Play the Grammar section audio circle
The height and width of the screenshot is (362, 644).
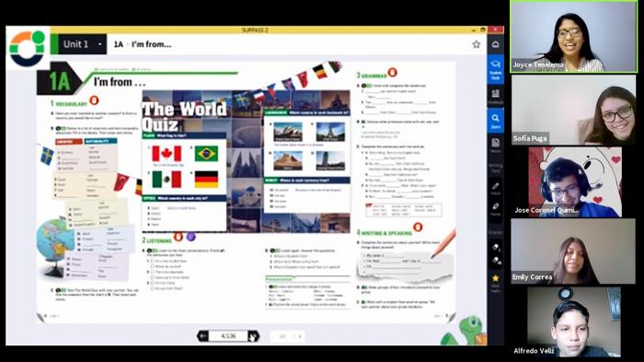pos(392,73)
